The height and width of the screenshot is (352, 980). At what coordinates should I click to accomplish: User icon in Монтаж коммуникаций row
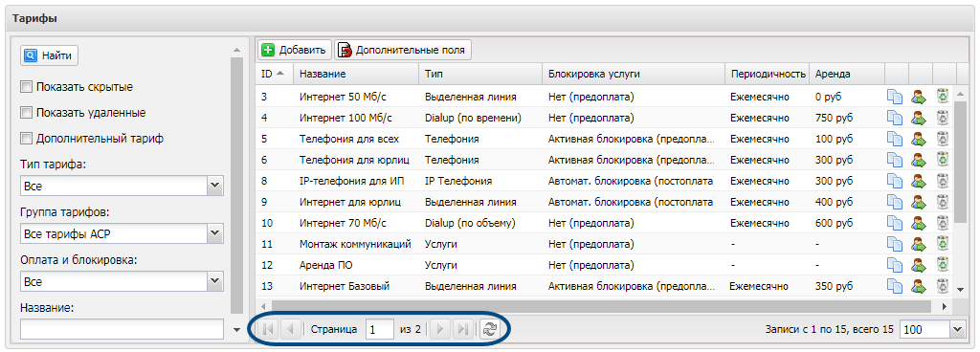tap(918, 245)
